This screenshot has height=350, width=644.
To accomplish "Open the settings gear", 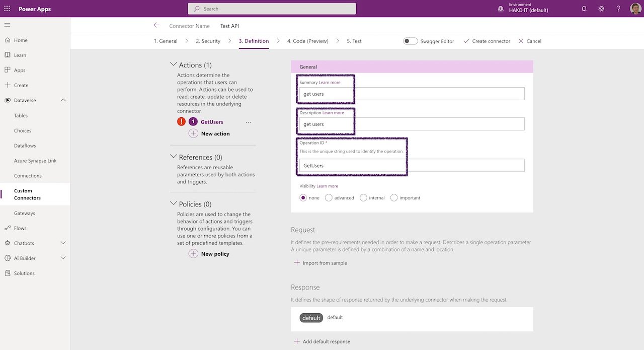I will tap(601, 9).
